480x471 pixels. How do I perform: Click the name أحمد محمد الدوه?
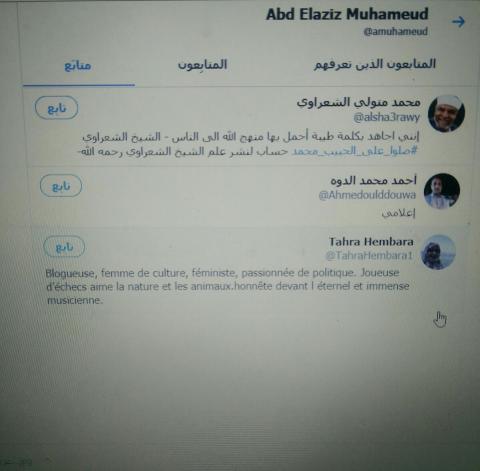(373, 181)
